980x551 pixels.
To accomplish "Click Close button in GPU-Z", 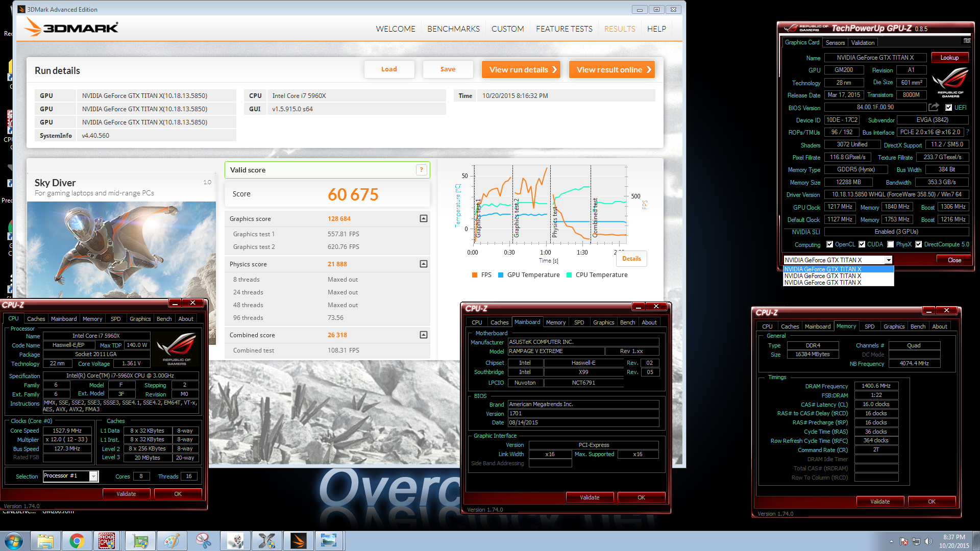I will click(954, 260).
